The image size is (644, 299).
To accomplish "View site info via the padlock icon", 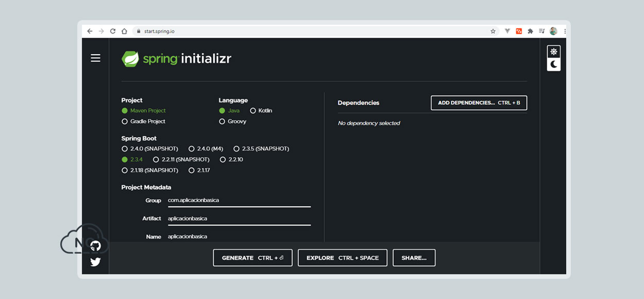I will (x=138, y=31).
